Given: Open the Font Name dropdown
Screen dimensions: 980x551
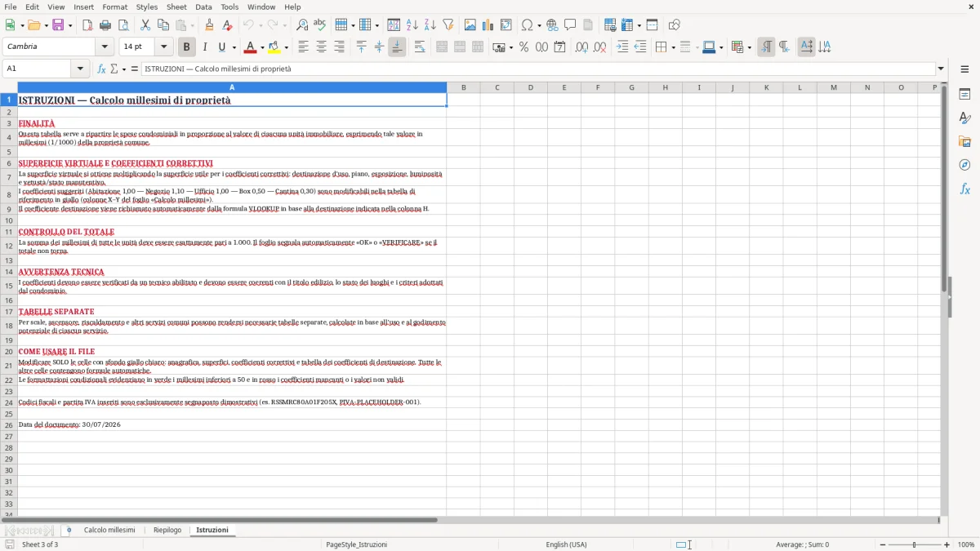Looking at the screenshot, I should pyautogui.click(x=105, y=47).
